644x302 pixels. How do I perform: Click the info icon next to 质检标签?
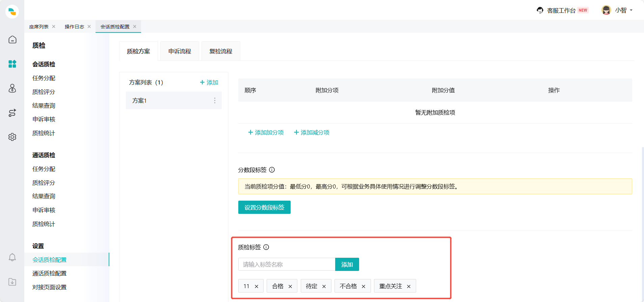tap(266, 247)
